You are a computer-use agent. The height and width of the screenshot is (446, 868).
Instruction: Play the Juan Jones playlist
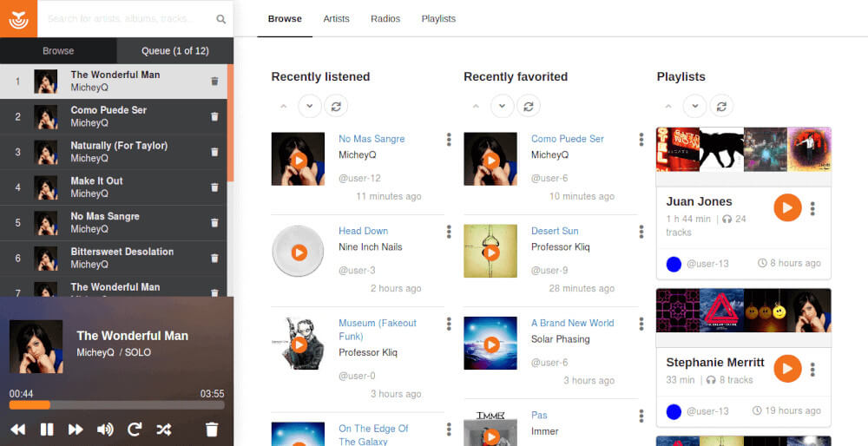click(786, 208)
